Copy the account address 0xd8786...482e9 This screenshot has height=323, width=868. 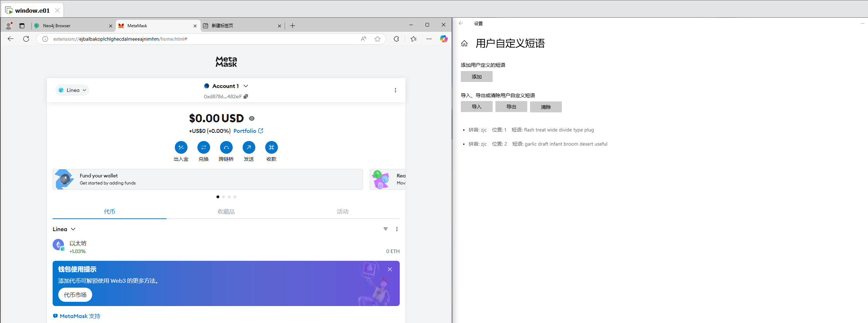point(246,96)
